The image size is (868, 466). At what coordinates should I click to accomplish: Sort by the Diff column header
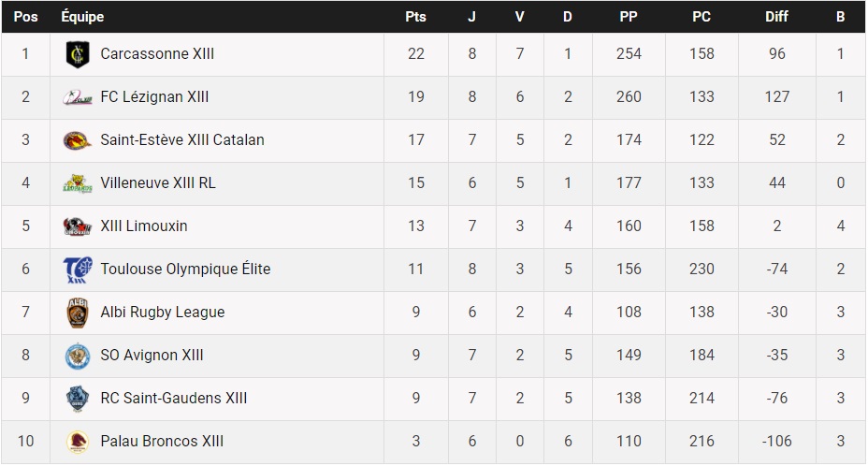pos(776,17)
